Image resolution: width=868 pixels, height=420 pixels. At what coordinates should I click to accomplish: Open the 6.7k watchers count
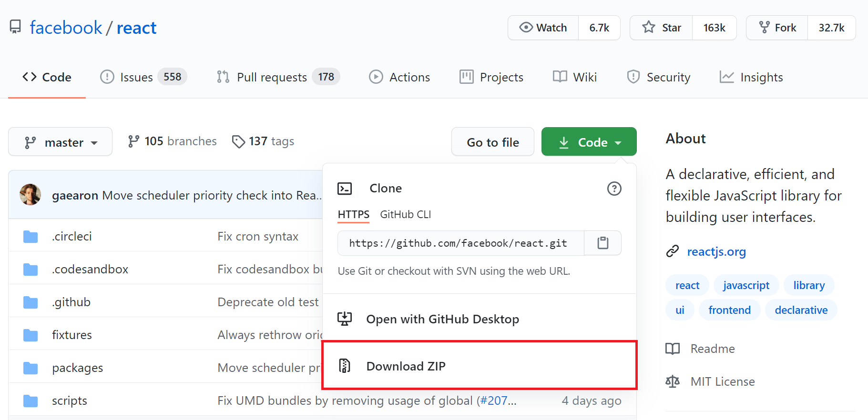(x=599, y=28)
